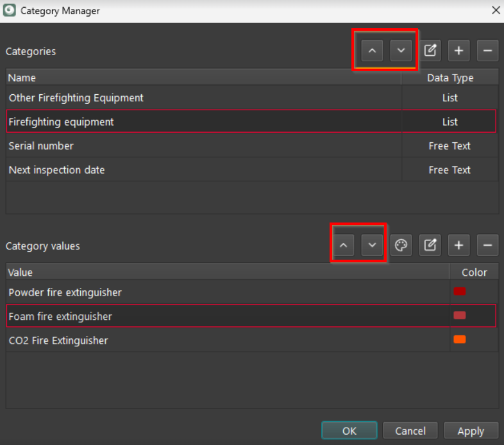Move selected category down in list
Viewport: 504px width, 445px height.
(401, 51)
